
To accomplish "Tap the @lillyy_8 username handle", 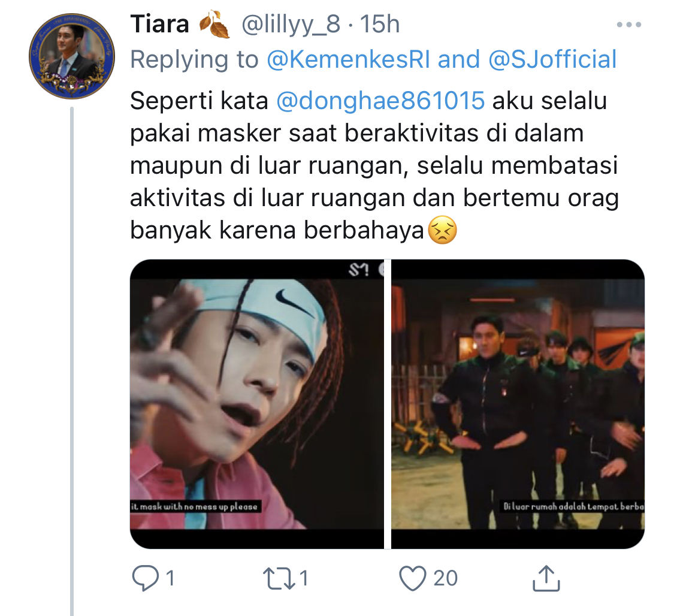I will click(x=291, y=25).
